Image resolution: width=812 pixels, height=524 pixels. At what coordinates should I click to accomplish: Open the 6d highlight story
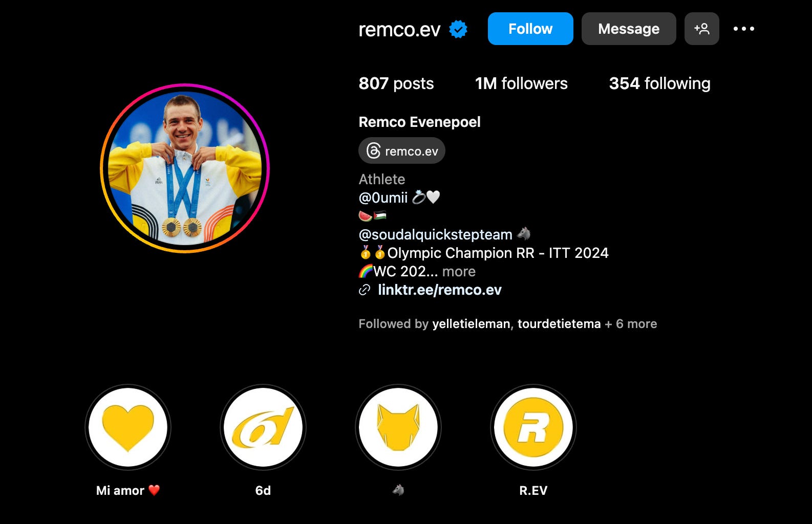[x=263, y=427]
